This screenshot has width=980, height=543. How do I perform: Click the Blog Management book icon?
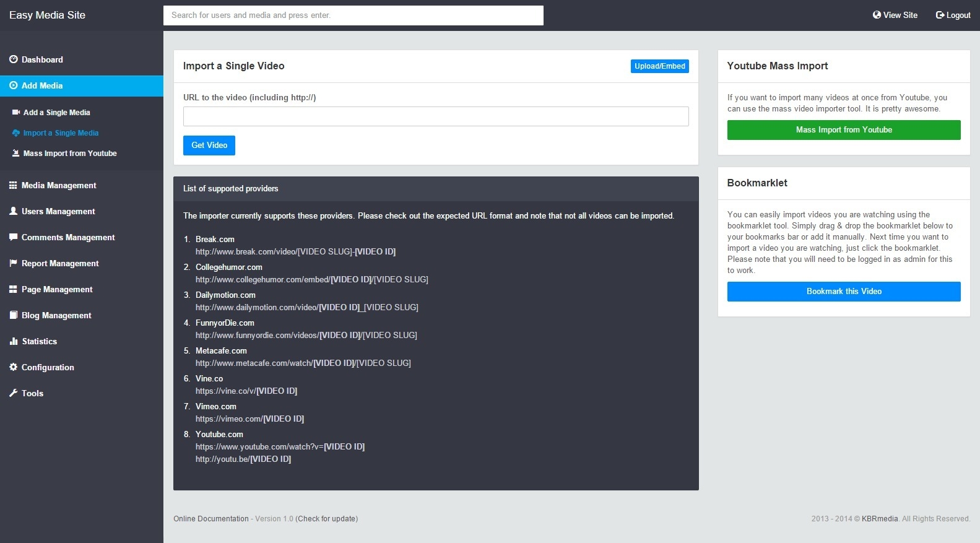point(13,315)
